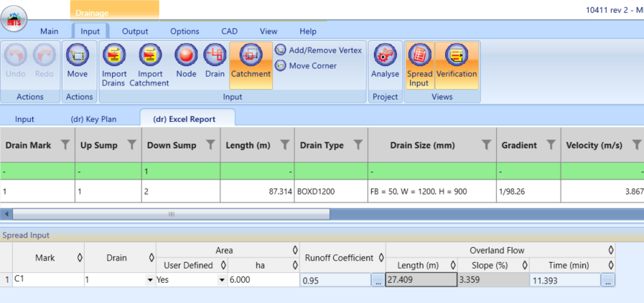
Task: Run Analyse on the project
Action: (386, 62)
